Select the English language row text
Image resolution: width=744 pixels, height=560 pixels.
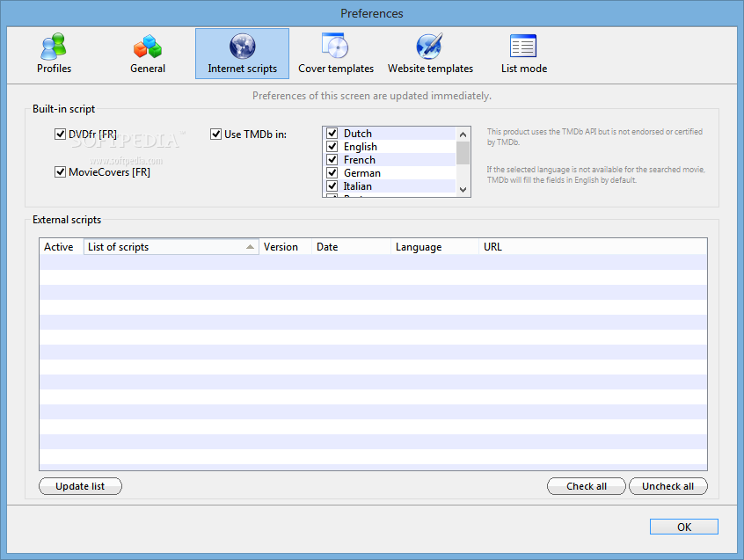(x=361, y=147)
